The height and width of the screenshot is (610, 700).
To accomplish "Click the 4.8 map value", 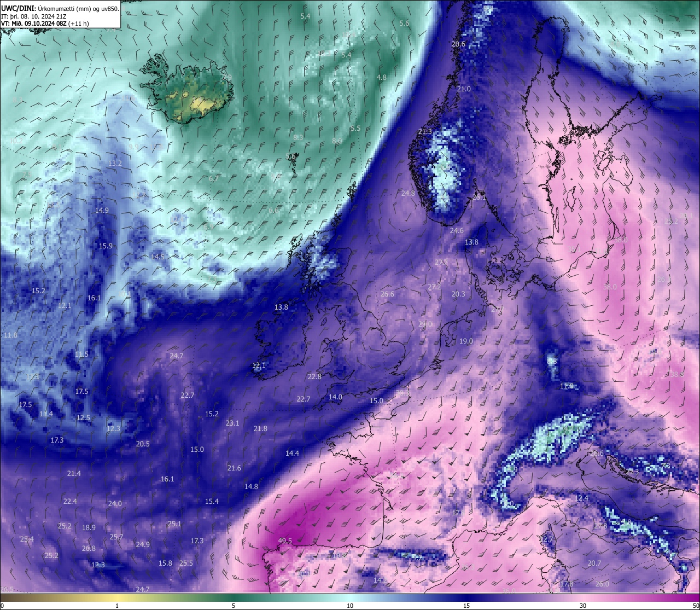I will point(382,77).
